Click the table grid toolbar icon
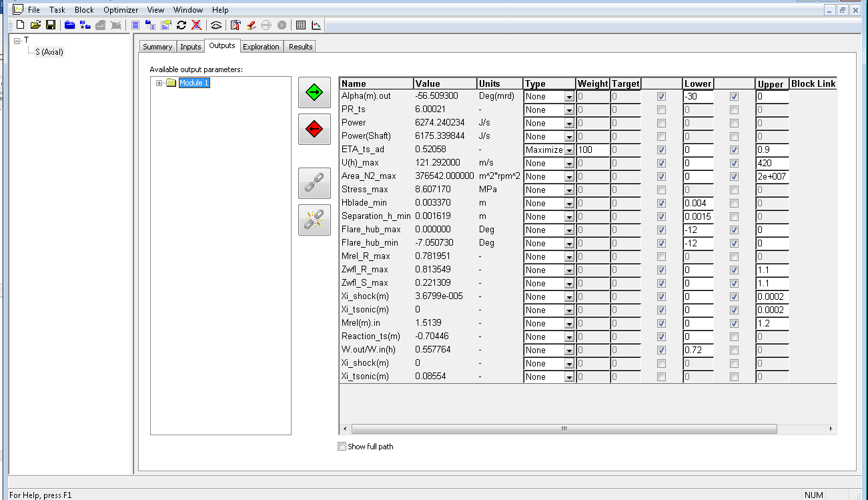 point(301,25)
